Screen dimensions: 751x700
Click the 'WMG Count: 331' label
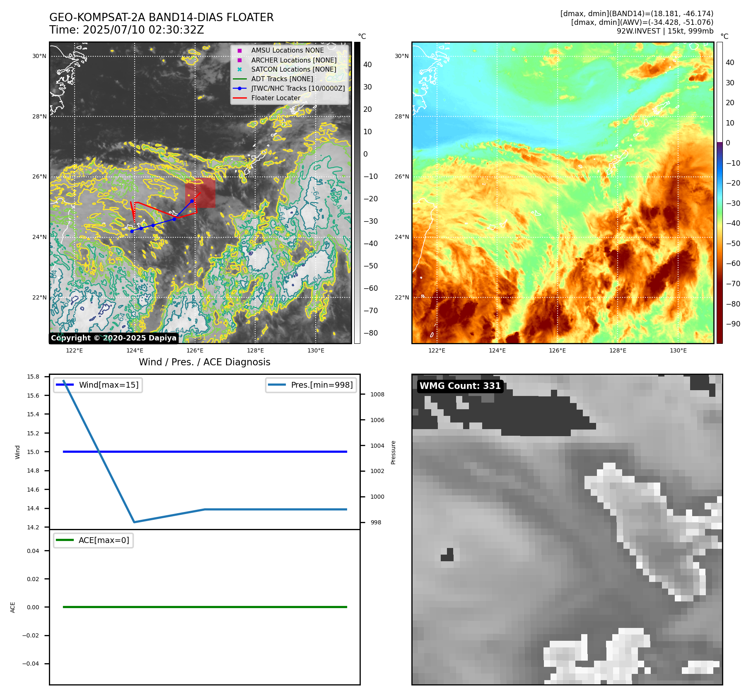coord(460,386)
